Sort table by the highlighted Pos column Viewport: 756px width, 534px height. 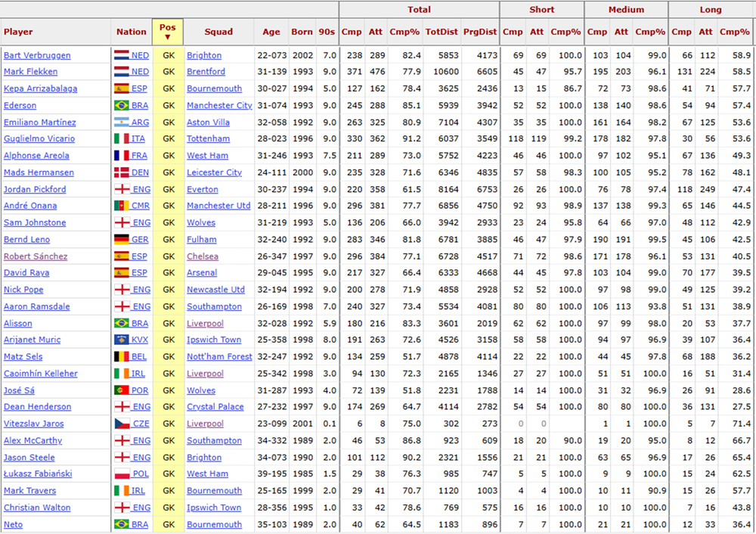168,32
